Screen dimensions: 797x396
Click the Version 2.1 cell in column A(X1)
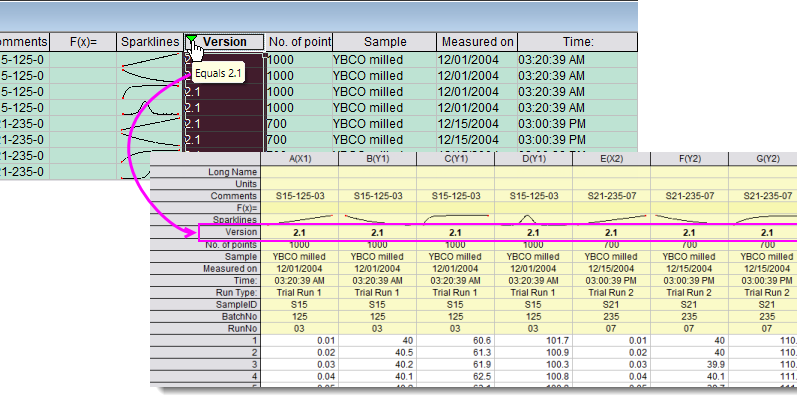click(299, 232)
